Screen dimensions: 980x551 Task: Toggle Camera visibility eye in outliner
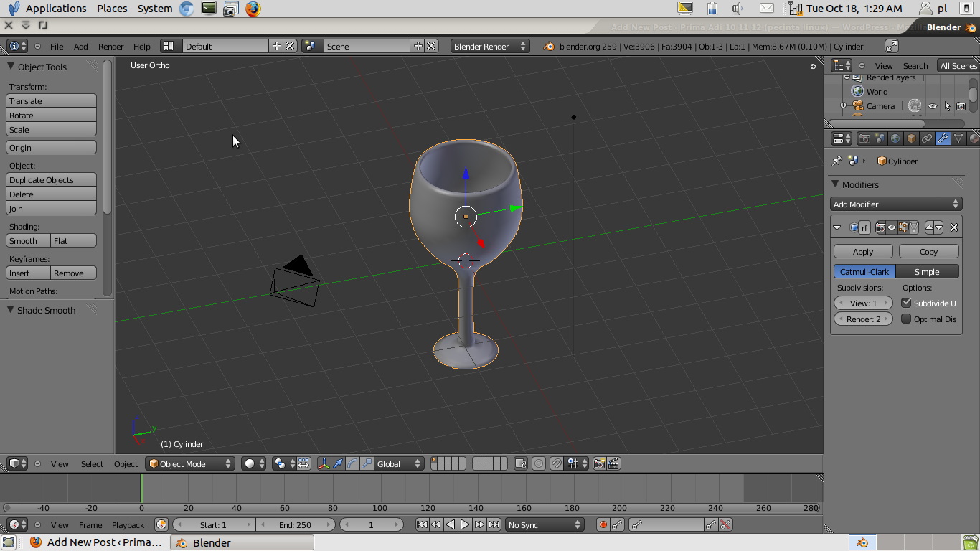point(933,106)
